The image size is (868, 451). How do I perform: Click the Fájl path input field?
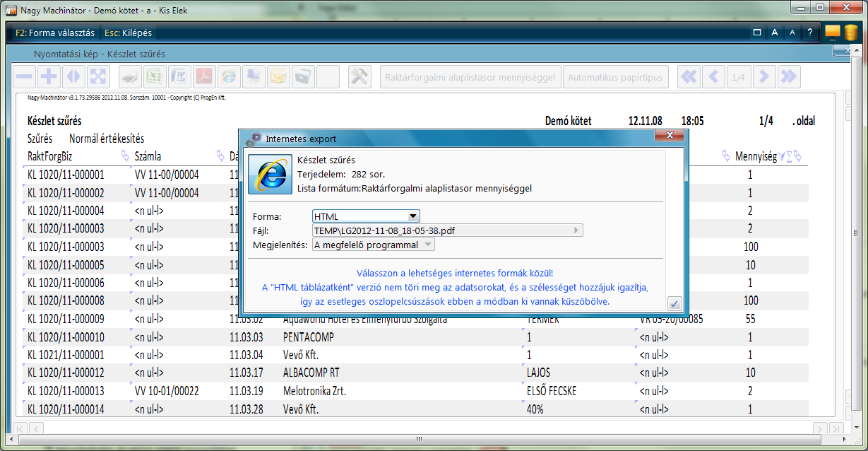coord(448,230)
